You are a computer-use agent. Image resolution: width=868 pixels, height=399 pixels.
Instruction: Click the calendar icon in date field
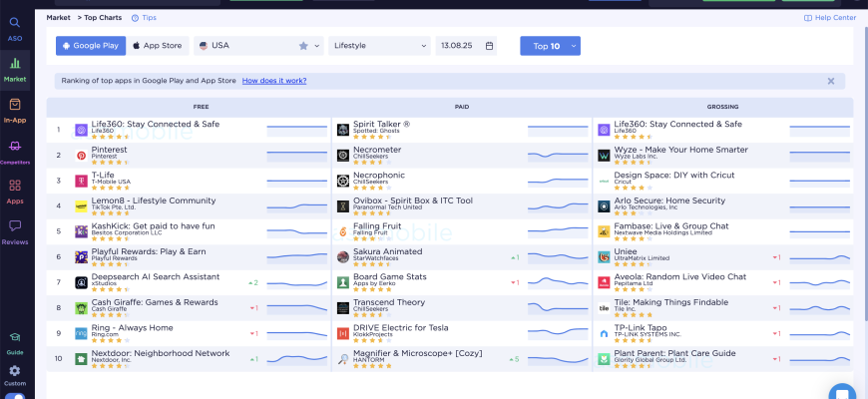coord(489,46)
